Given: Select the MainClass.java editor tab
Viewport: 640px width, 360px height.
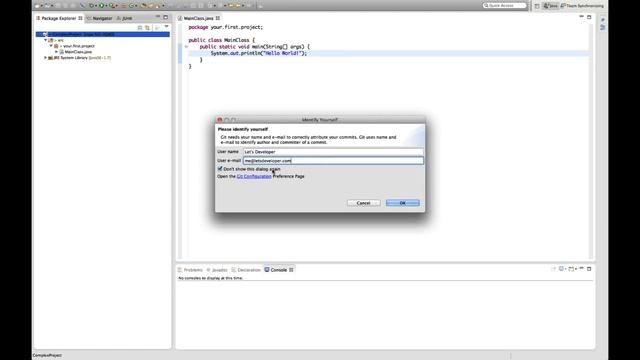Looking at the screenshot, I should pyautogui.click(x=198, y=18).
